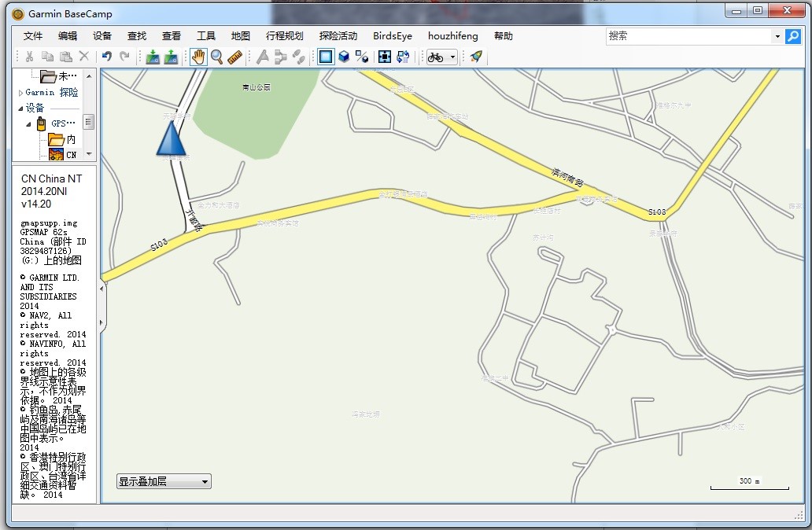Click the blue triangle position marker on map

coord(171,137)
